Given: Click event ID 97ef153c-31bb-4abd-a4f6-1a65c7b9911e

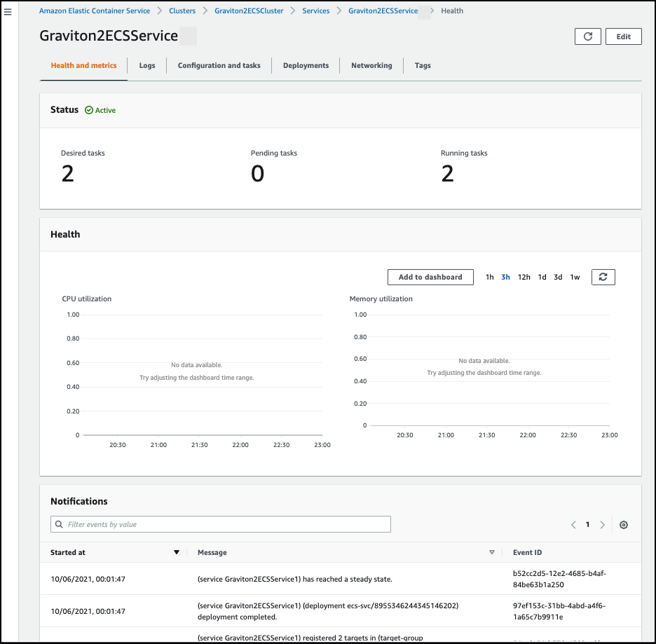Looking at the screenshot, I should pyautogui.click(x=559, y=611).
